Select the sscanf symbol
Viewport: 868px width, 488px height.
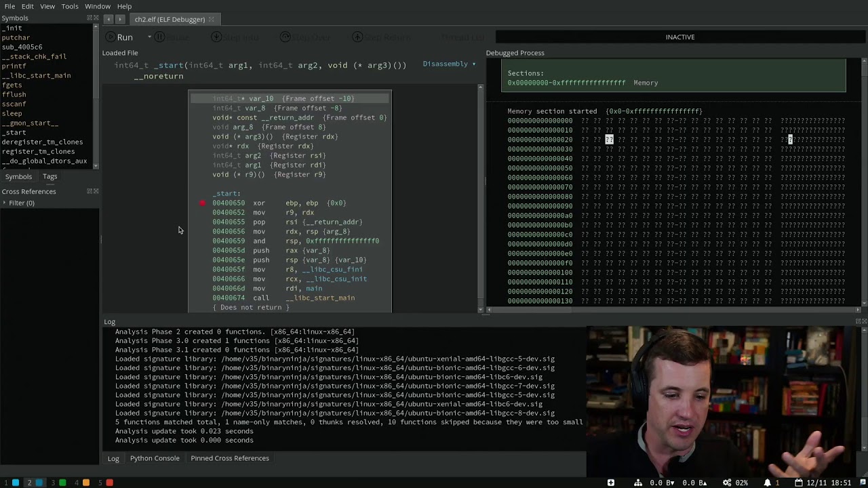(x=14, y=104)
